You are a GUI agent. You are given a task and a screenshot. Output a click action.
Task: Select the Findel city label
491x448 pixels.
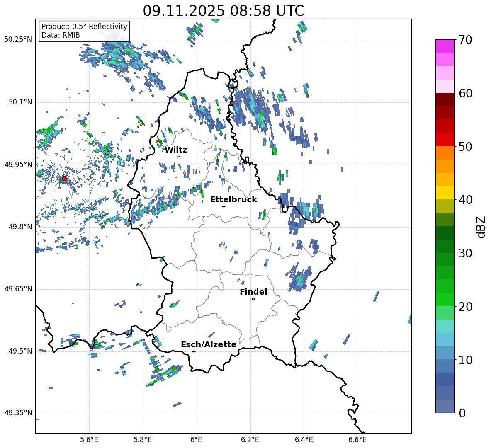click(253, 292)
